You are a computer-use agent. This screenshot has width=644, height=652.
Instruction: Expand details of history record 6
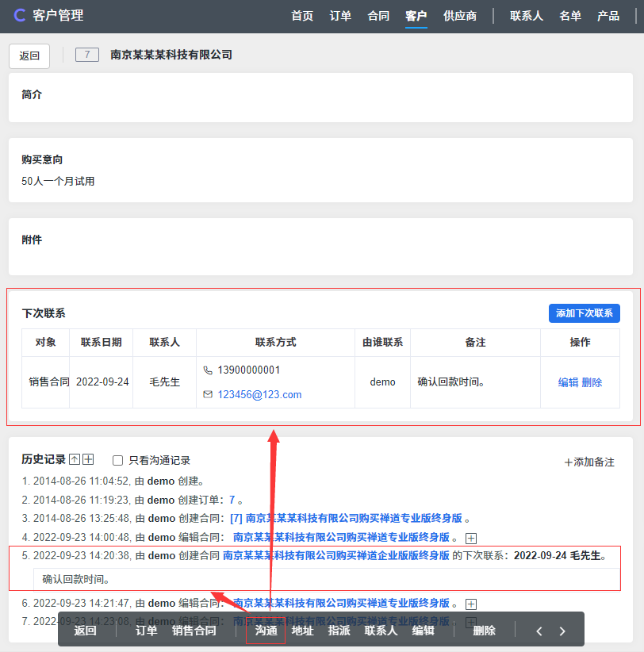pos(471,604)
